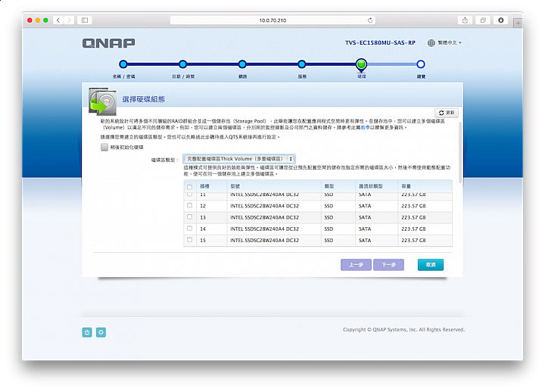The width and height of the screenshot is (545, 392).
Task: Reload page with the address bar refresh icon
Action: (x=370, y=20)
